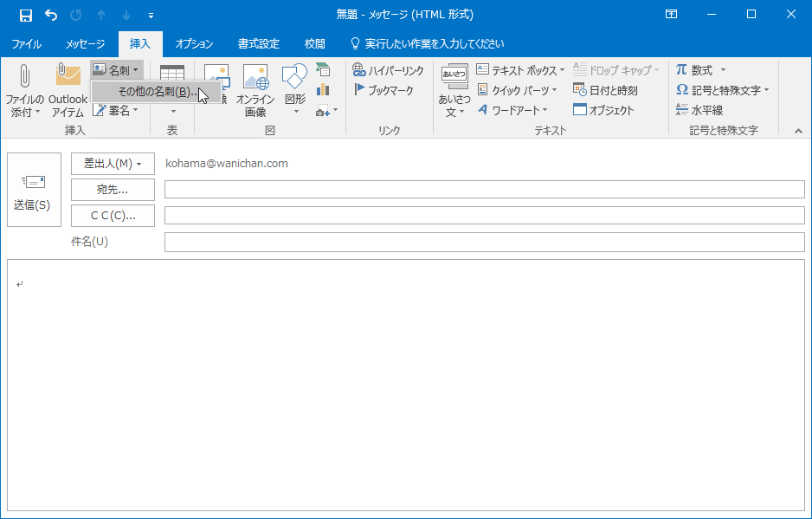Send the message with 送信(S)
Image resolution: width=812 pixels, height=519 pixels.
point(34,190)
